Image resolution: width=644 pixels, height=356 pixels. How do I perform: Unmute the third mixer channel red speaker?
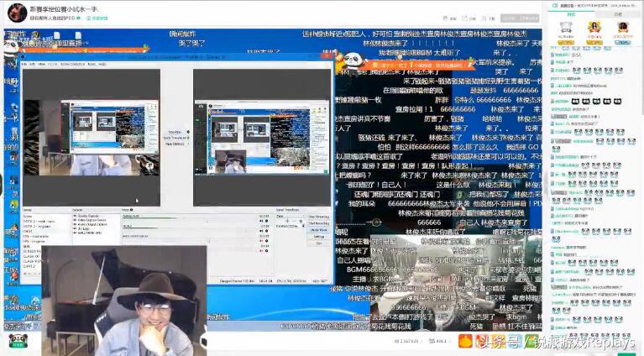click(261, 241)
